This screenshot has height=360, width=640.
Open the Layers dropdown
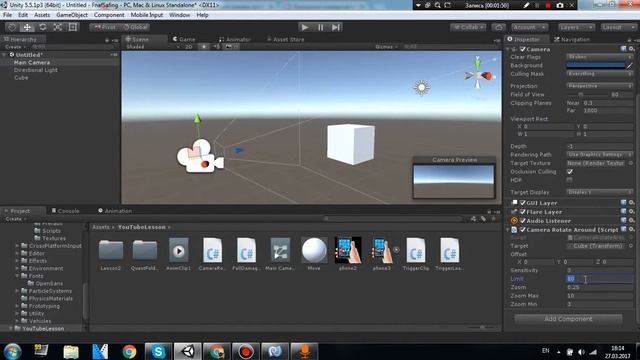point(576,27)
